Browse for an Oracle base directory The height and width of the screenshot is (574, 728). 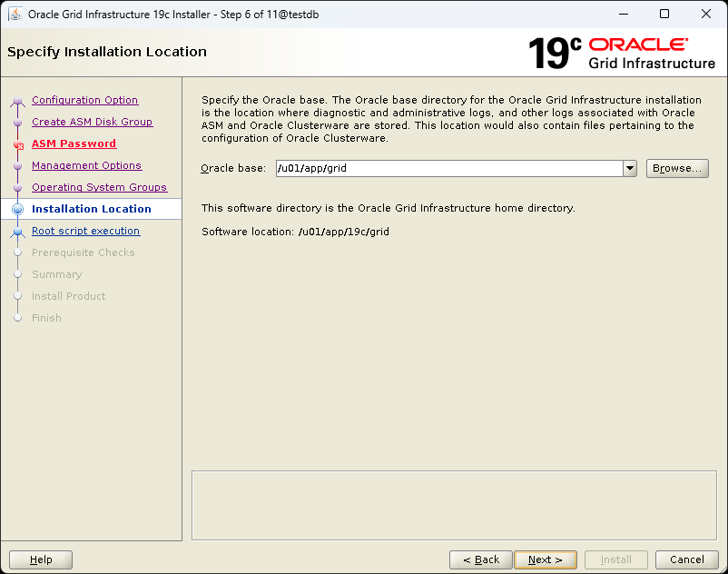(x=677, y=168)
